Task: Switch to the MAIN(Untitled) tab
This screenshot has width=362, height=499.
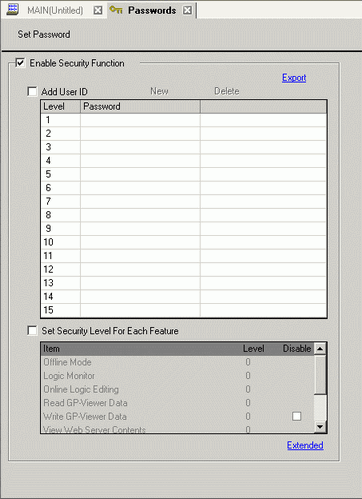Action: pos(55,10)
